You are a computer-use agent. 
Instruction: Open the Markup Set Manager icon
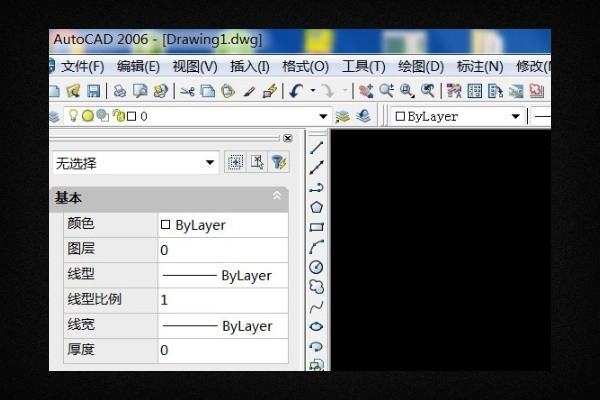pos(536,91)
